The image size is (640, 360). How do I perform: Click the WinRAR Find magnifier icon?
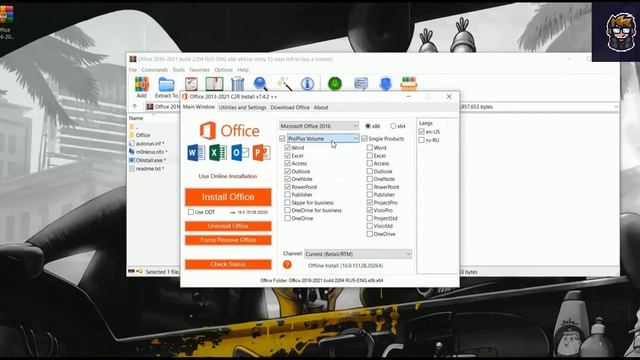260,84
